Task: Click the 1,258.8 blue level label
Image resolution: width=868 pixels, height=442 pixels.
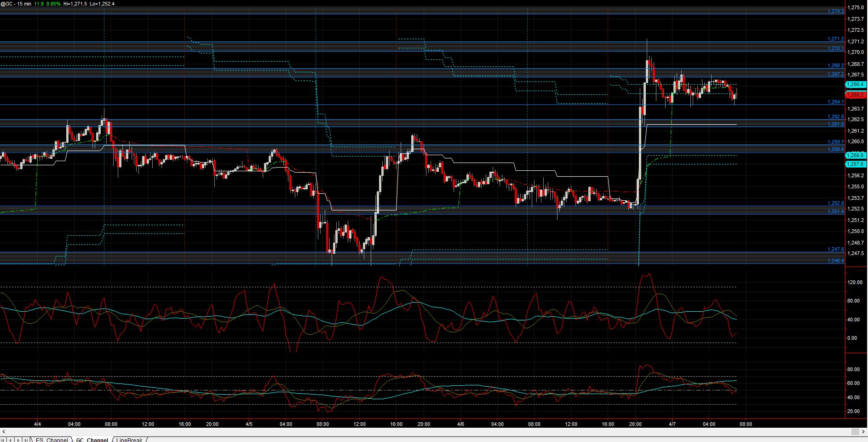Action: [x=836, y=149]
